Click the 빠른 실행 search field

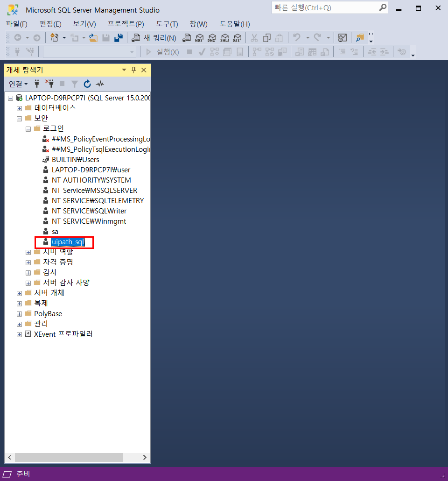pos(325,7)
